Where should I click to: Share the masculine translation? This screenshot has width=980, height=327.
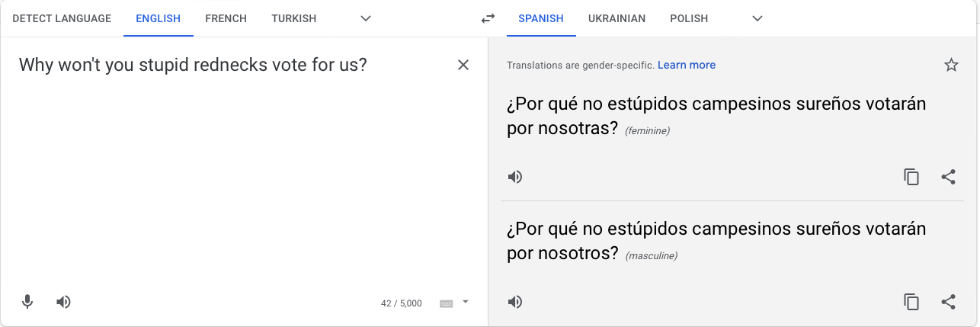[x=948, y=302]
